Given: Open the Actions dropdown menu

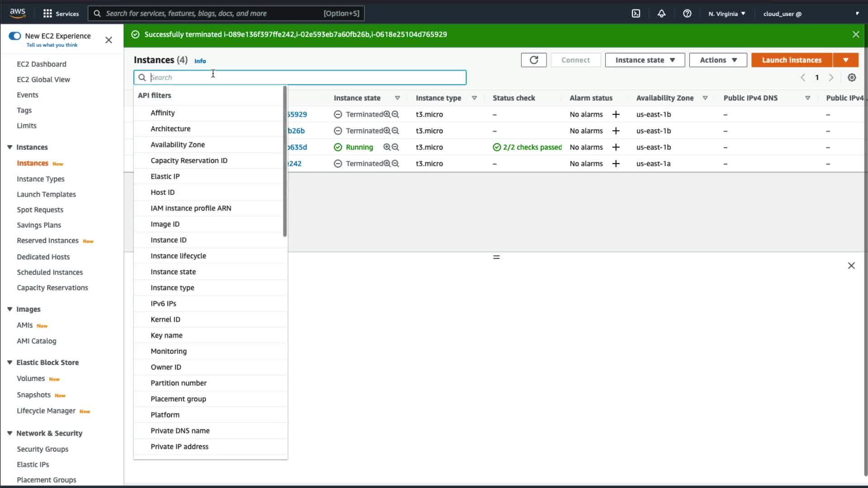Looking at the screenshot, I should pyautogui.click(x=718, y=60).
